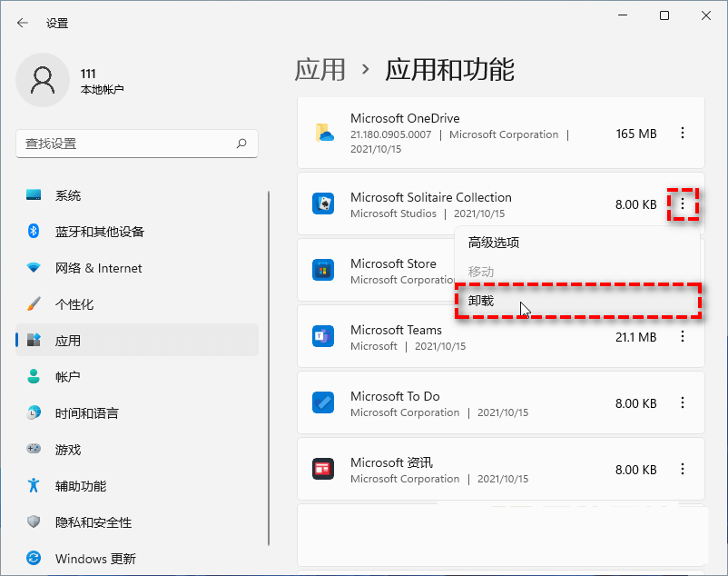Open 个性化 settings in sidebar

click(74, 304)
